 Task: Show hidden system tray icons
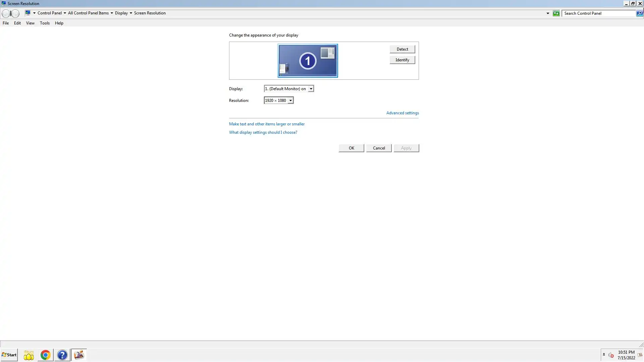pyautogui.click(x=604, y=355)
